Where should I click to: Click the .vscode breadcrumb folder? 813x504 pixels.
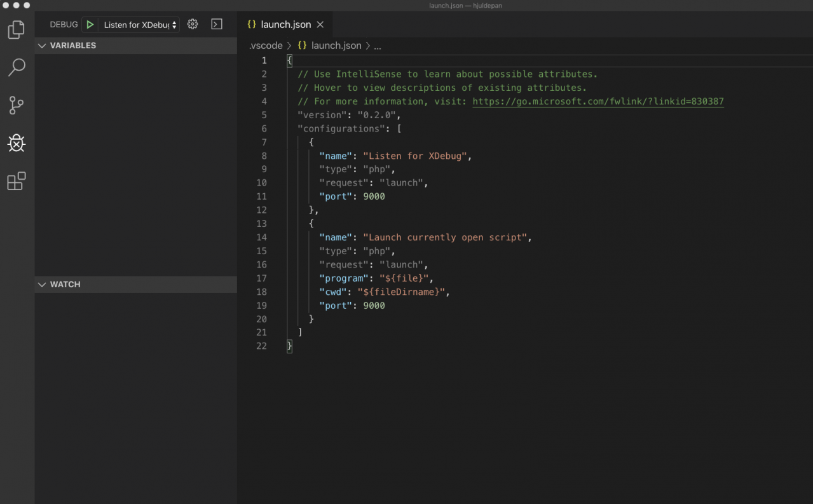pyautogui.click(x=266, y=46)
